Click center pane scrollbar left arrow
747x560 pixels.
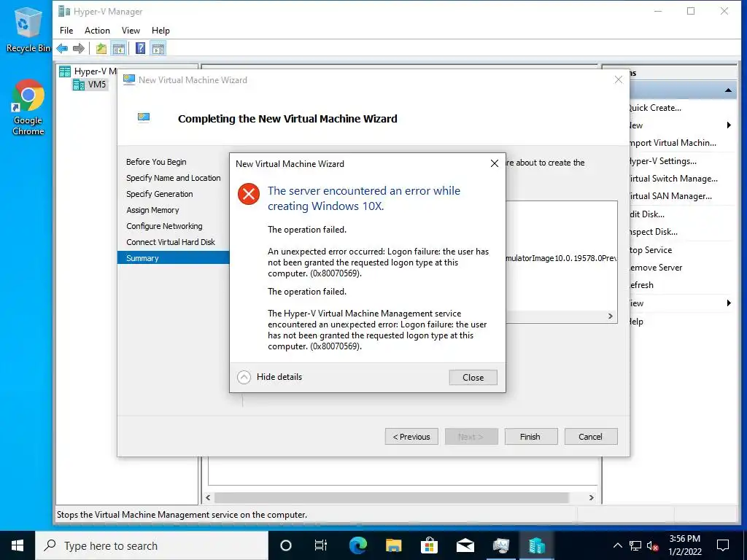click(x=208, y=497)
